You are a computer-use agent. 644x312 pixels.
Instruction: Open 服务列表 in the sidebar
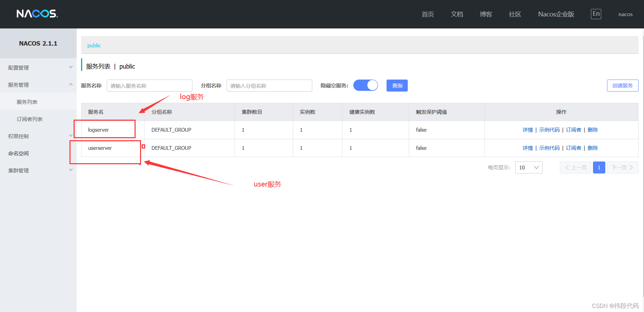coord(27,102)
